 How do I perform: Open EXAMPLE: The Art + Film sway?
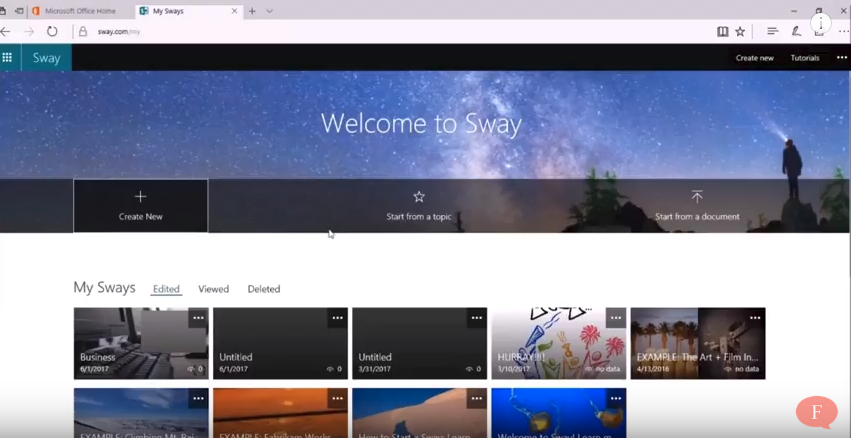coord(698,343)
